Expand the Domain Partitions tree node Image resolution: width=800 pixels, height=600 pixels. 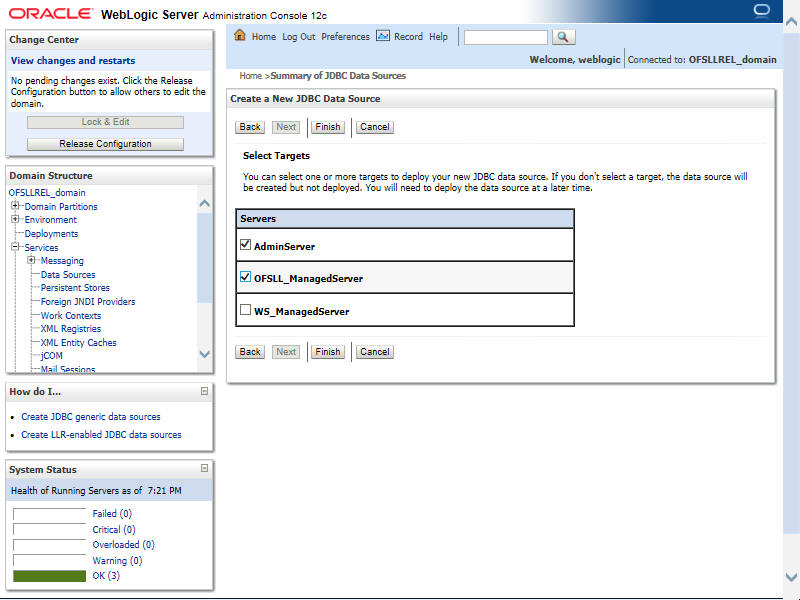15,206
